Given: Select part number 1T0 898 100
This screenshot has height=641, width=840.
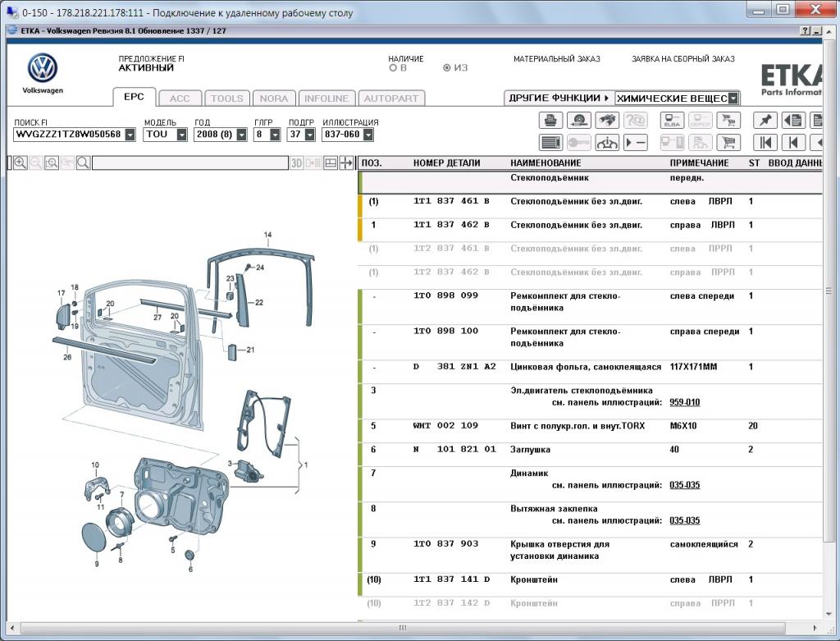Looking at the screenshot, I should (x=445, y=332).
